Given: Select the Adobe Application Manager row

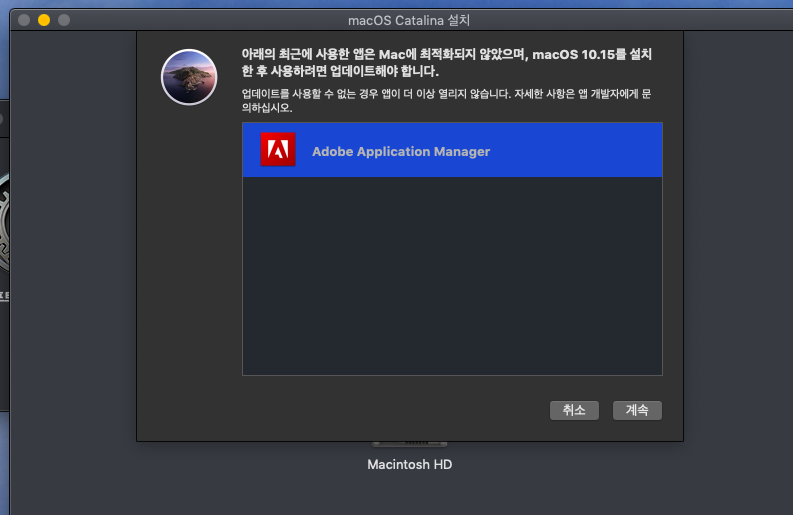Looking at the screenshot, I should point(452,150).
